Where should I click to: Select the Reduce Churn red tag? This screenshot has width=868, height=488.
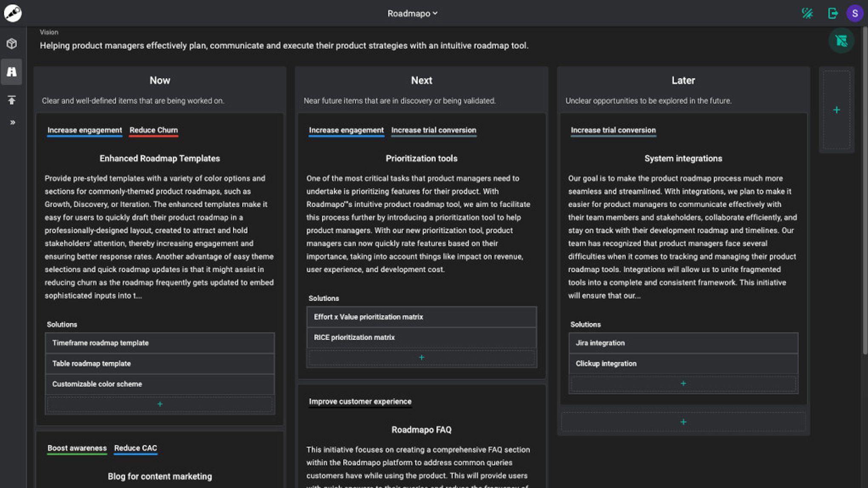154,130
